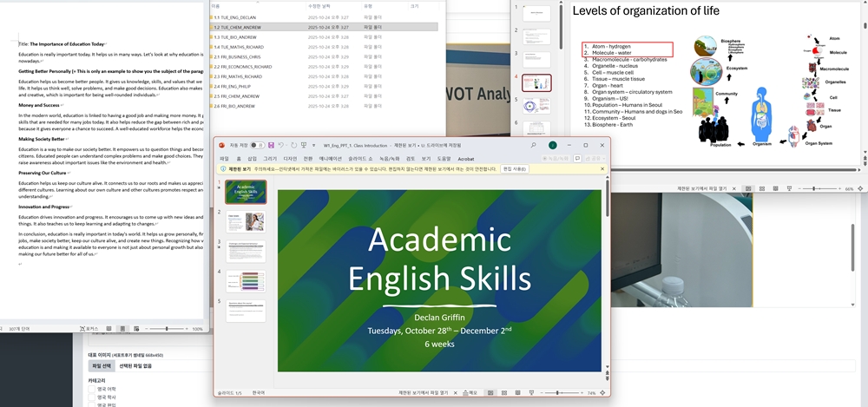Click the Undo arrow in PowerPoint toolbar
This screenshot has width=868, height=407.
click(282, 145)
